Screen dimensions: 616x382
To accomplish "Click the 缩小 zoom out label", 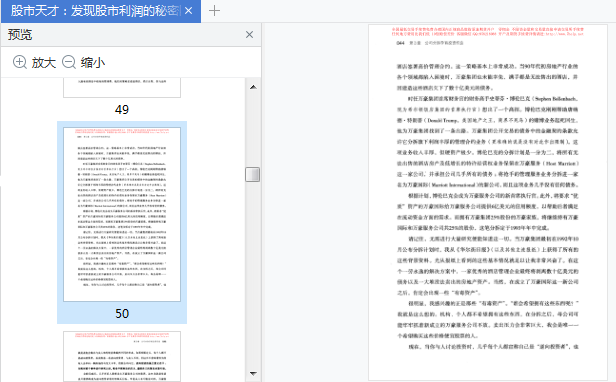I will [x=93, y=62].
